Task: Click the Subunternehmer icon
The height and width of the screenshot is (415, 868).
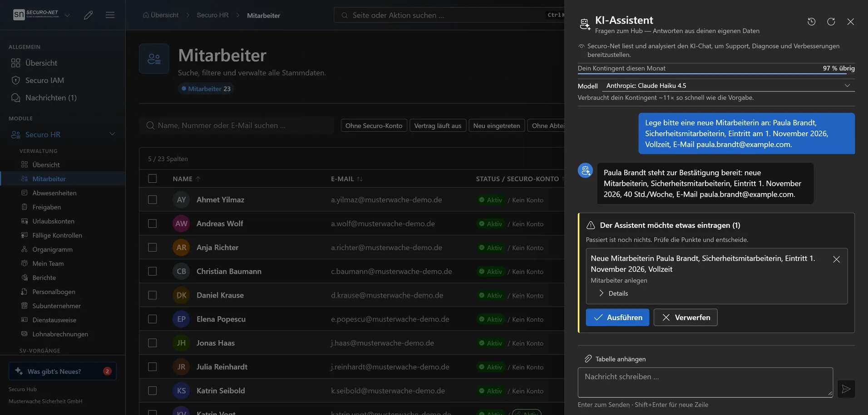Action: pos(25,306)
